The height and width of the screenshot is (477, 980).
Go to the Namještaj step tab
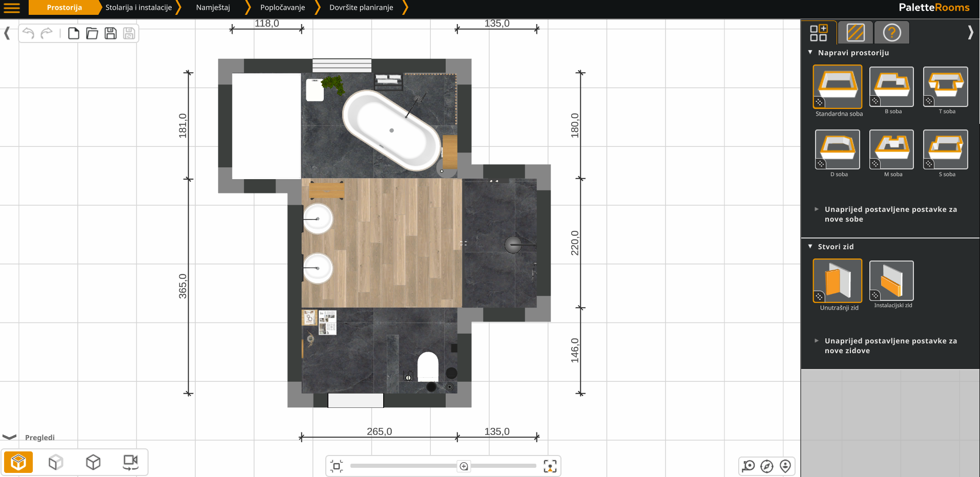213,8
